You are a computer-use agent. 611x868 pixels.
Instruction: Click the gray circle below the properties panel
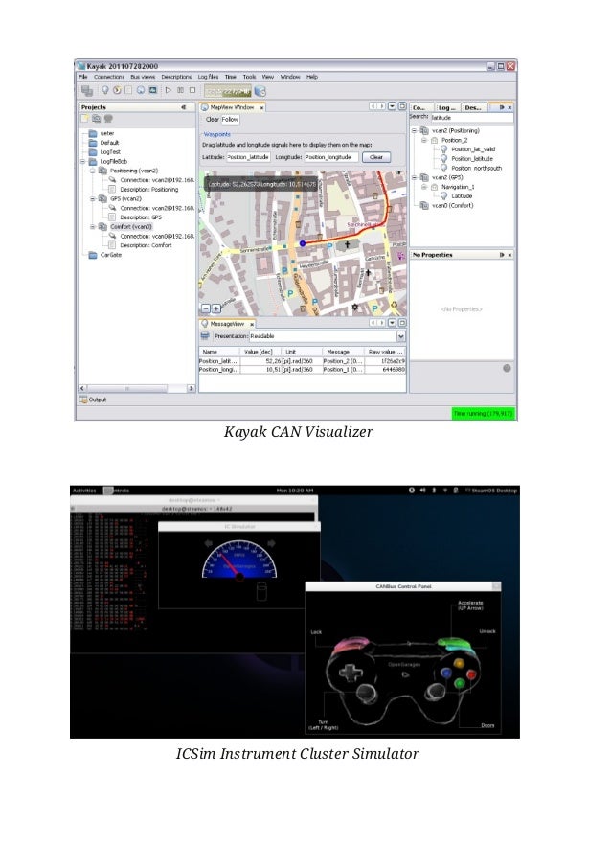pyautogui.click(x=507, y=368)
